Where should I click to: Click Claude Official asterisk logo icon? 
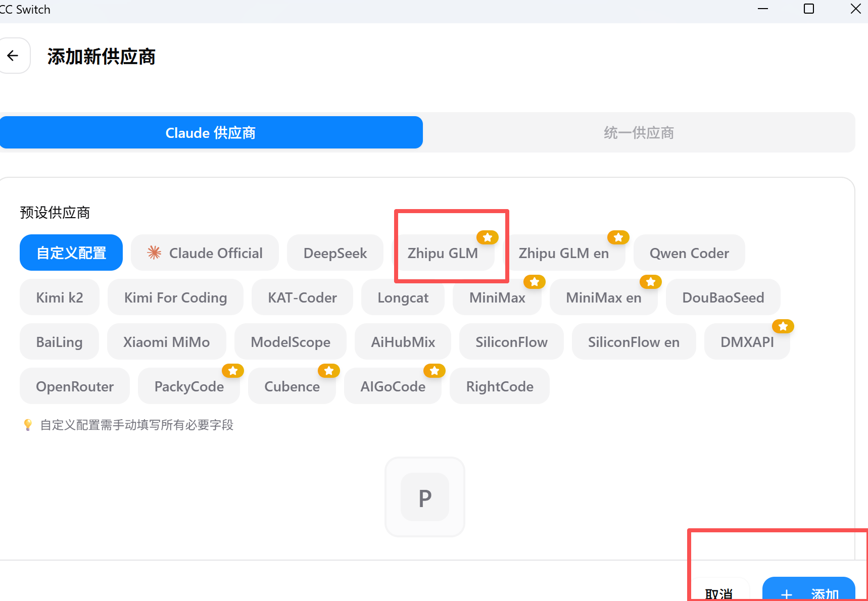click(154, 253)
